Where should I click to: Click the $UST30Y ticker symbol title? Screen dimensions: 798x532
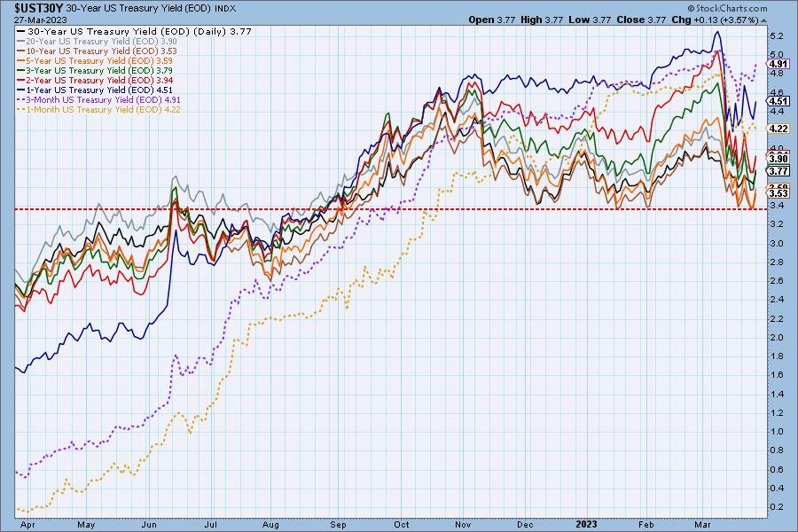[x=39, y=8]
